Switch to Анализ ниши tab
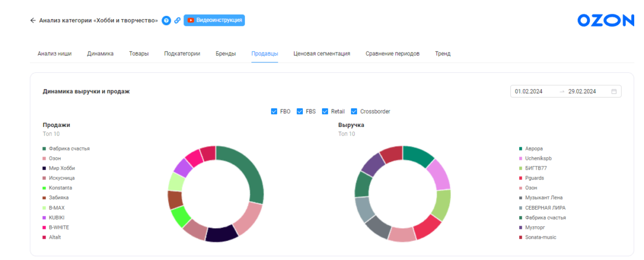This screenshot has height=260, width=644. 55,54
